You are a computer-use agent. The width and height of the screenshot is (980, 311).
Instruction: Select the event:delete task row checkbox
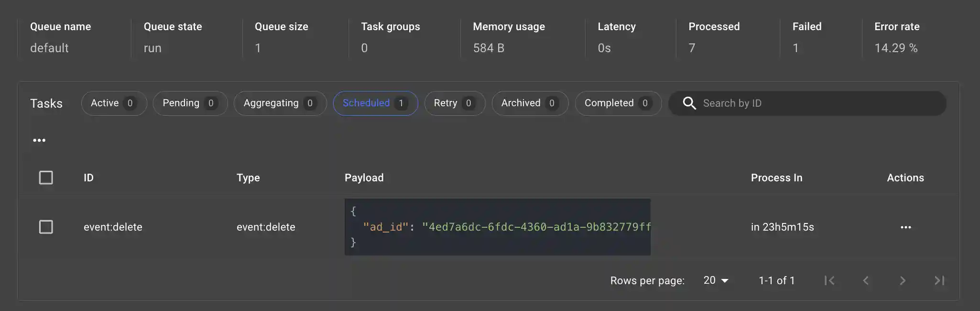tap(46, 227)
